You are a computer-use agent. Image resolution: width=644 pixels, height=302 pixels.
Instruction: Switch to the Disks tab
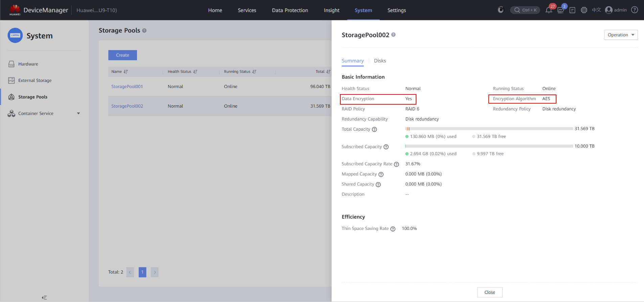(x=380, y=61)
